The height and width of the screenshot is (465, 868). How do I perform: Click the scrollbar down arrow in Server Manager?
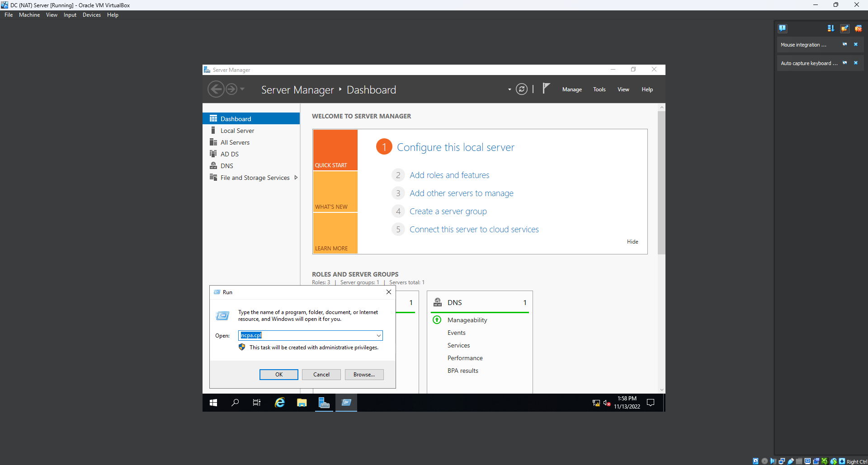(x=661, y=390)
